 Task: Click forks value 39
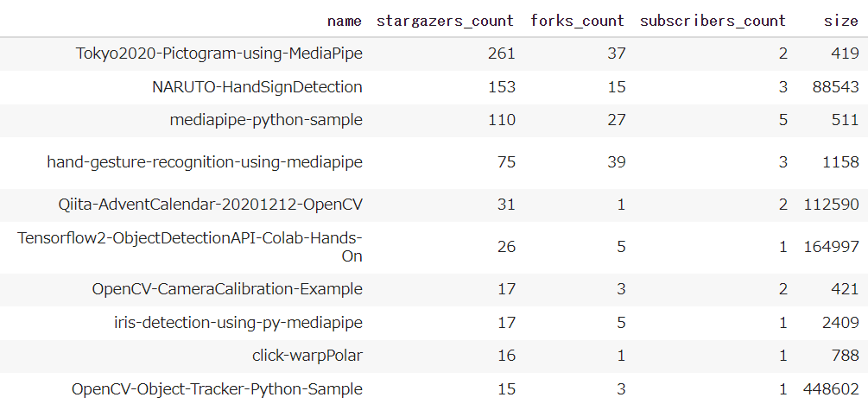616,162
